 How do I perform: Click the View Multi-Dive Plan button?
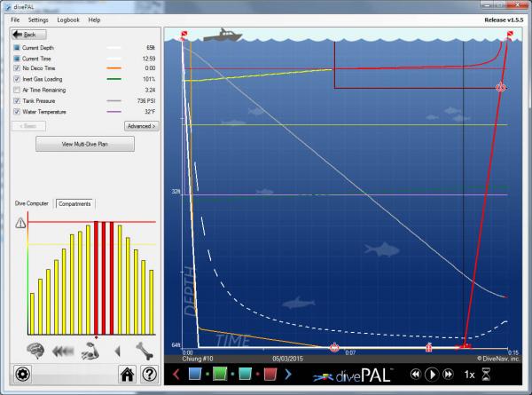[x=85, y=143]
